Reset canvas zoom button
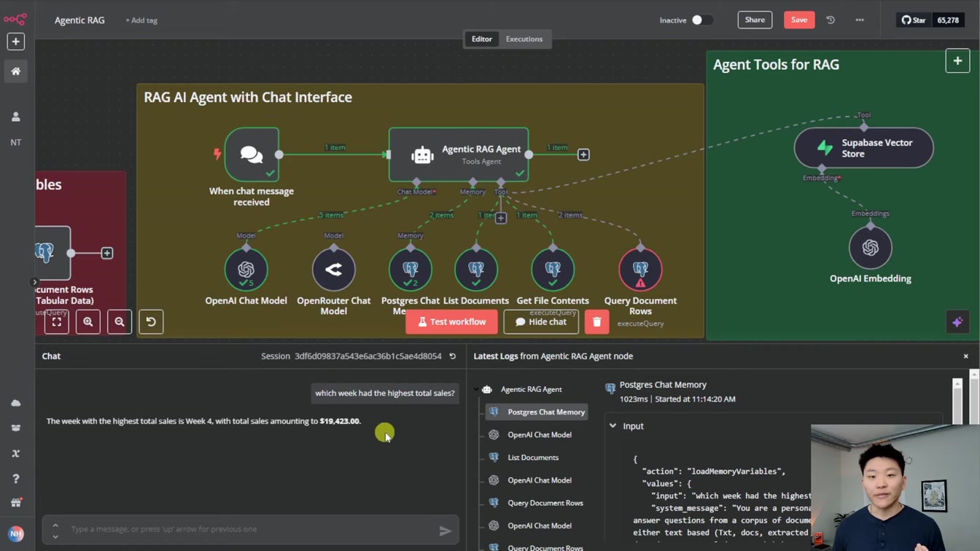Viewport: 980px width, 551px height. coord(151,322)
